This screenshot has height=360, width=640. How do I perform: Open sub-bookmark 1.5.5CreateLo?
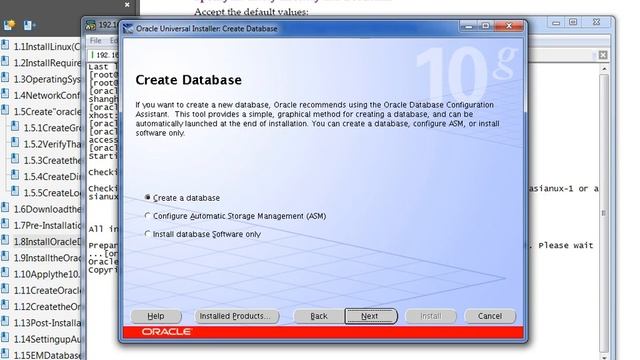(x=52, y=193)
